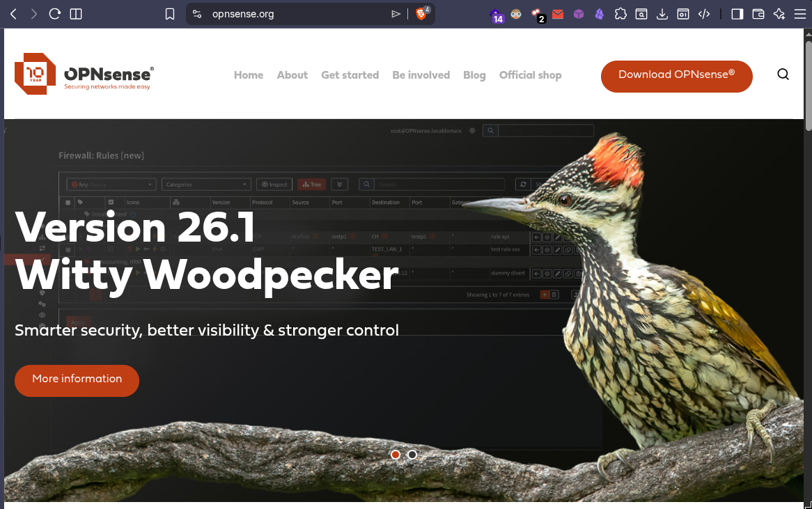Viewport: 812px width, 509px height.
Task: Open the page search window icon in toolbar
Action: coord(641,14)
